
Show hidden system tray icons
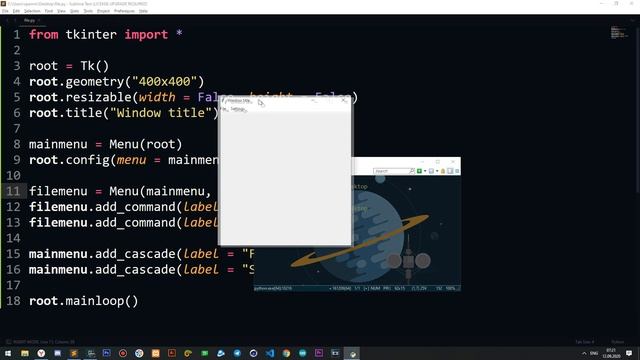coord(584,353)
